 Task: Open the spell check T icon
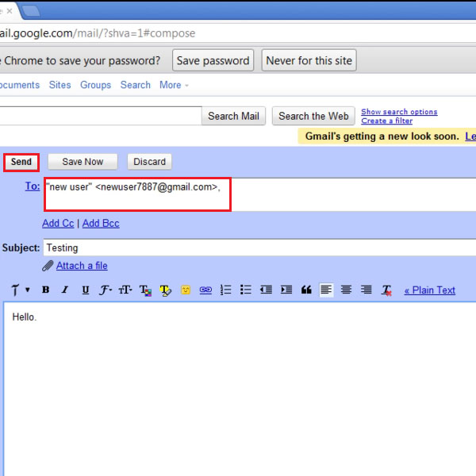click(15, 290)
